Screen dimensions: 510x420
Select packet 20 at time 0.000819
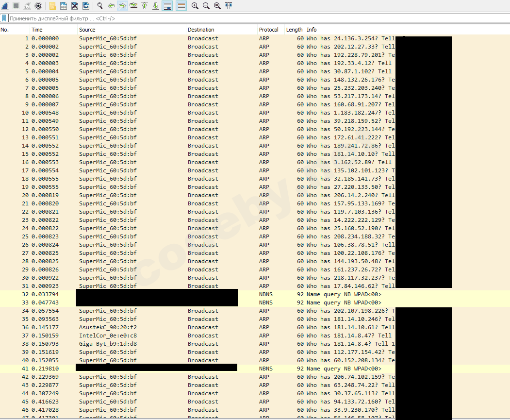click(x=255, y=195)
